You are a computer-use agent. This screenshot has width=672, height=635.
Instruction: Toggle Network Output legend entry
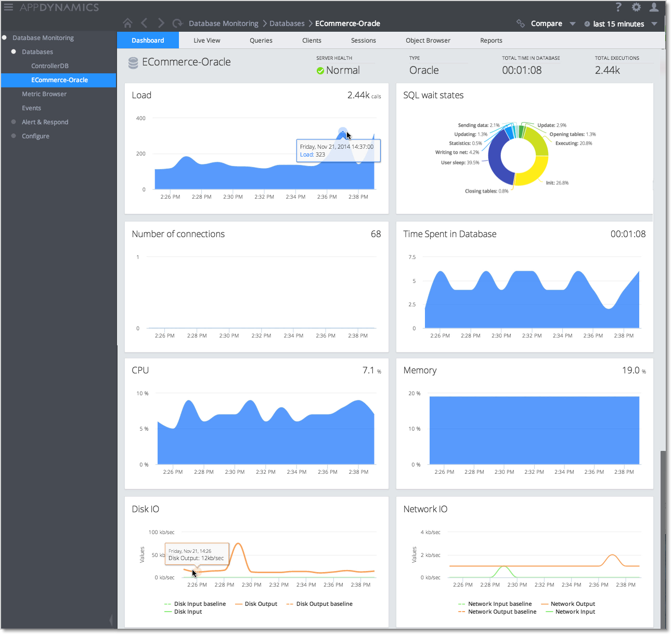coord(568,604)
